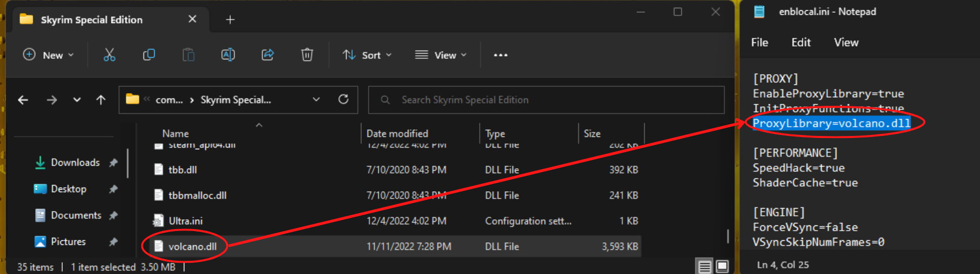Image resolution: width=980 pixels, height=274 pixels.
Task: Open the See more ellipsis menu
Action: (501, 55)
